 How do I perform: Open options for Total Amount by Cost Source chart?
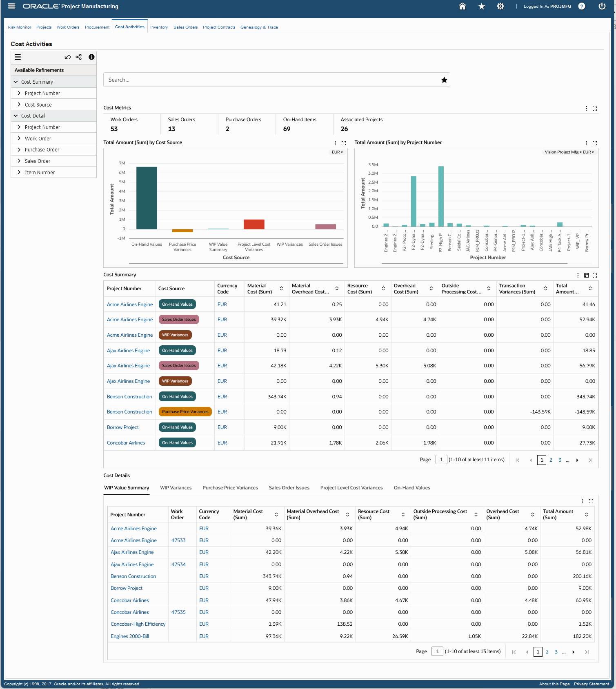tap(336, 143)
